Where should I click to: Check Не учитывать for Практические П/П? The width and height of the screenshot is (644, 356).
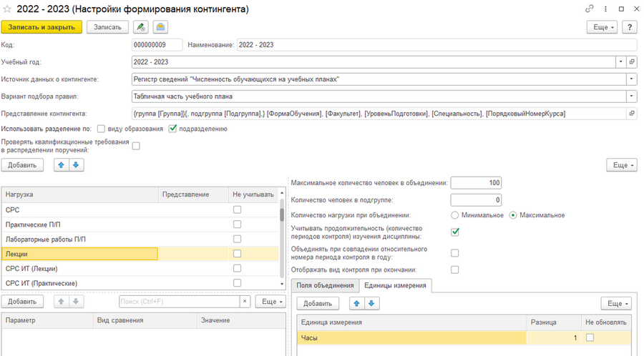pos(237,224)
